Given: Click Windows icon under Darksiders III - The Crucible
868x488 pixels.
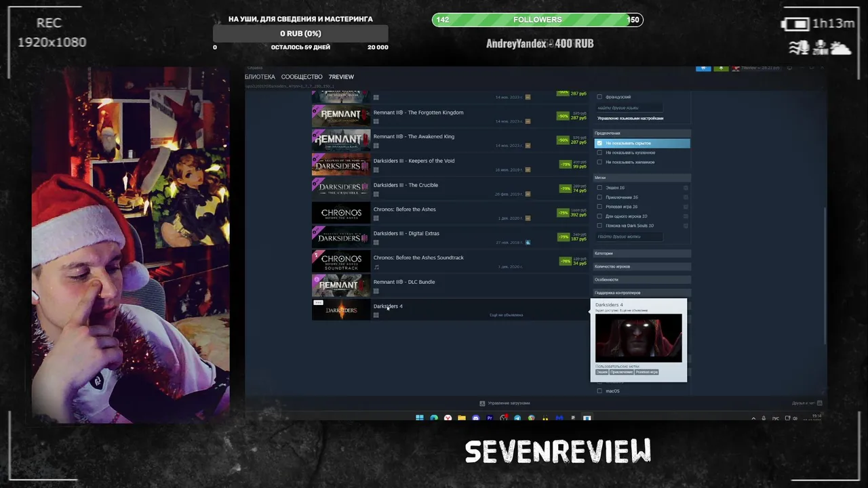Looking at the screenshot, I should pyautogui.click(x=376, y=194).
